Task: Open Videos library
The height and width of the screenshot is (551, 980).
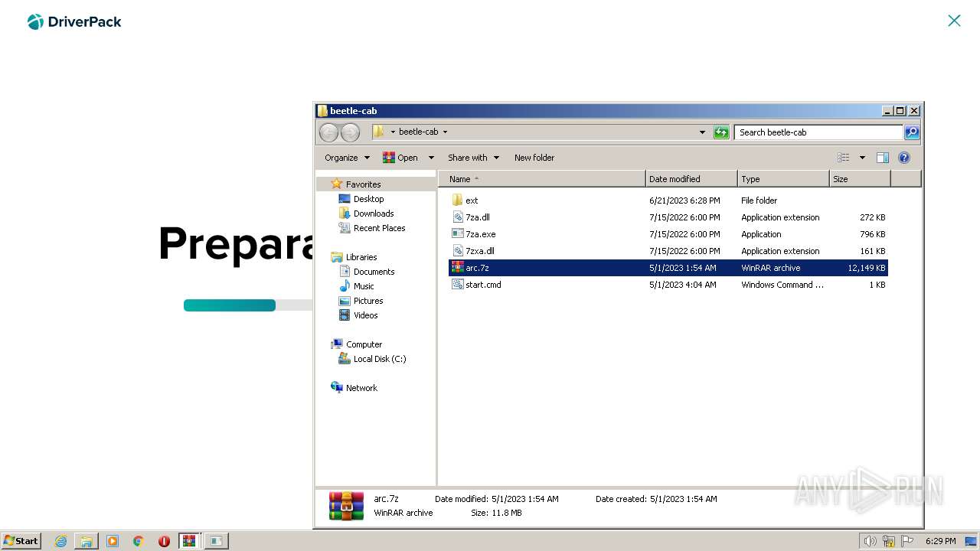Action: point(365,315)
